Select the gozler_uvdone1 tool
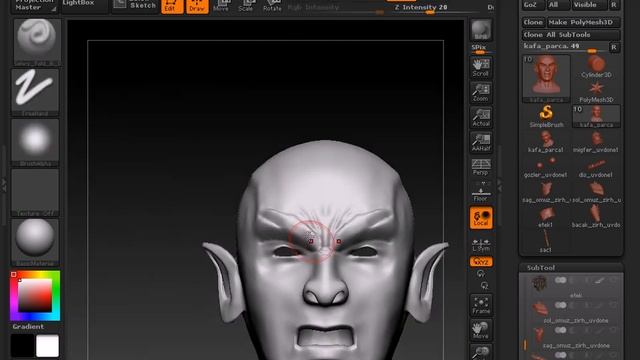Image resolution: width=640 pixels, height=360 pixels. 546,167
